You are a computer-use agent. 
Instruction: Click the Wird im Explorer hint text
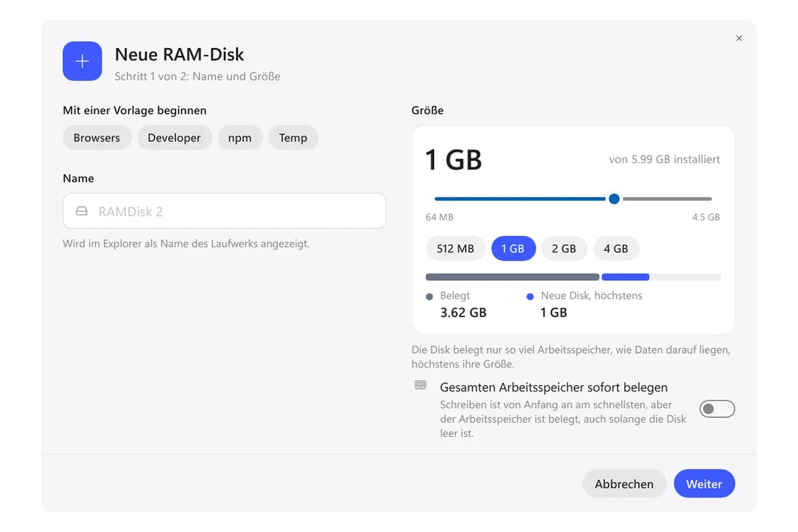tap(186, 244)
